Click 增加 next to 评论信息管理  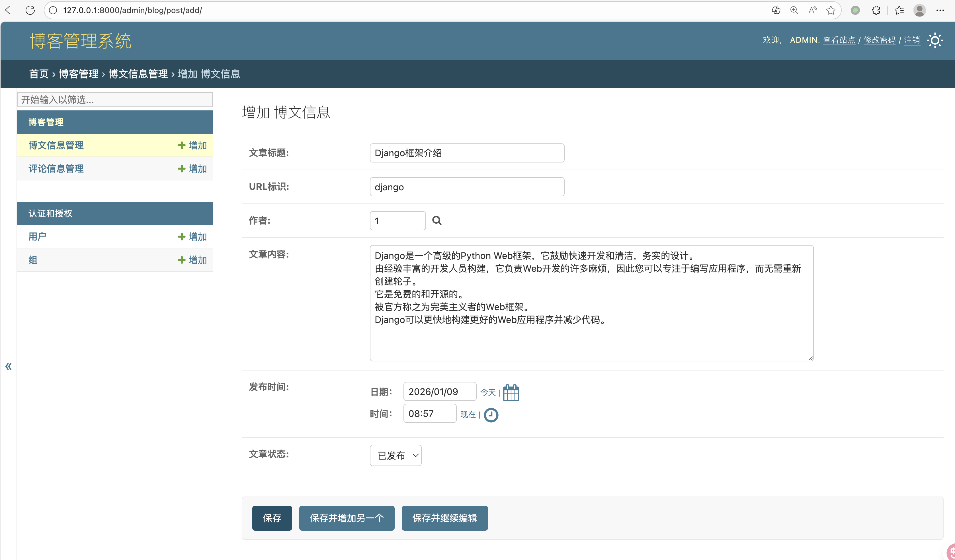[x=192, y=168]
